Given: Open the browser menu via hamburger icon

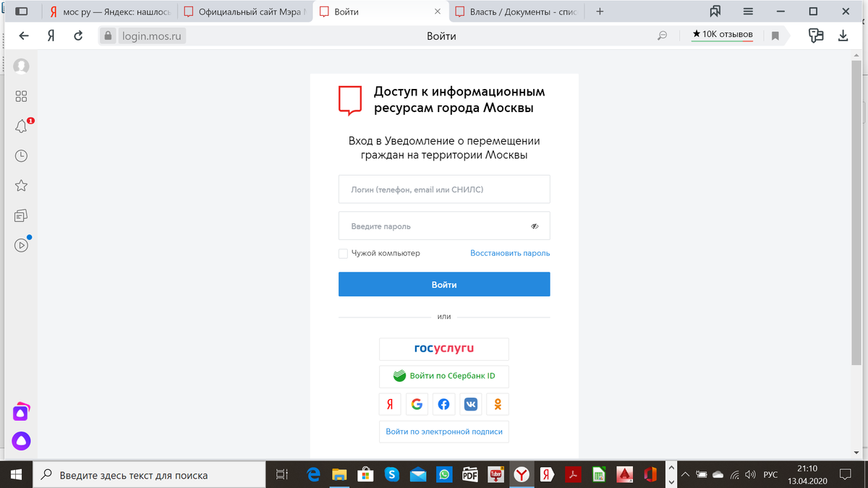Looking at the screenshot, I should [749, 11].
